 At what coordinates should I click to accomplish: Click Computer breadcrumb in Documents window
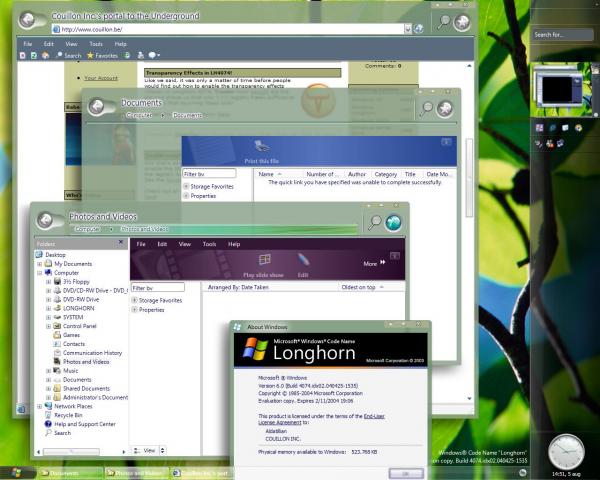click(x=139, y=115)
